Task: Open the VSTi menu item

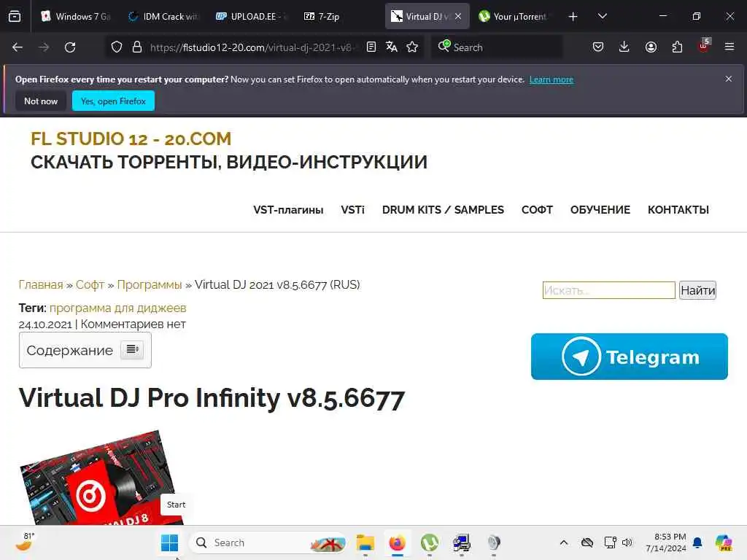Action: 352,210
